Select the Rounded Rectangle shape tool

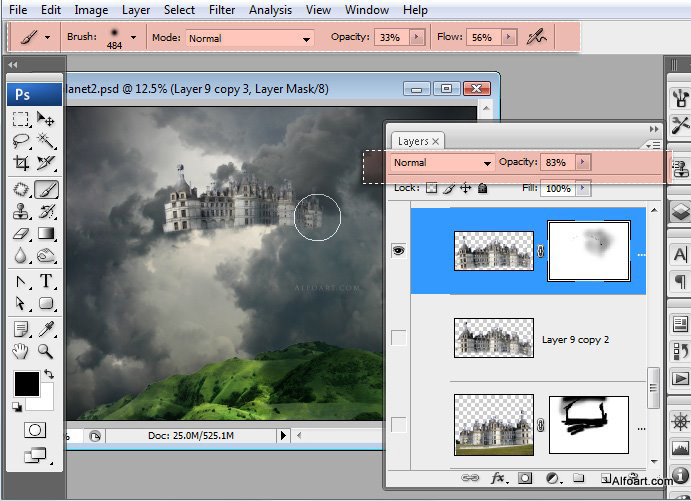click(x=46, y=303)
